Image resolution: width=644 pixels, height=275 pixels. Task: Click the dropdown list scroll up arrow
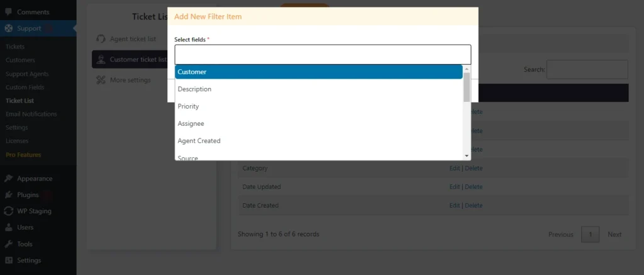click(x=467, y=69)
